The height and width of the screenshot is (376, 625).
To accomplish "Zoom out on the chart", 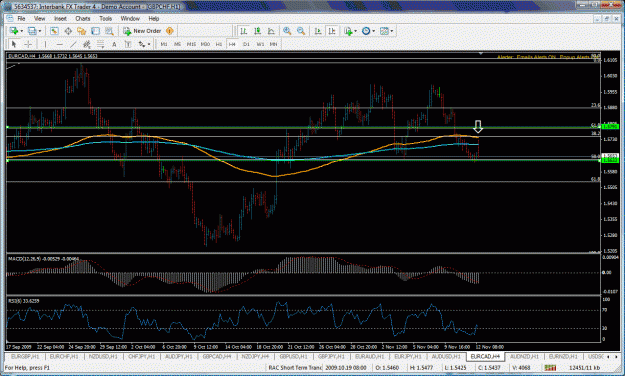I will pyautogui.click(x=301, y=31).
